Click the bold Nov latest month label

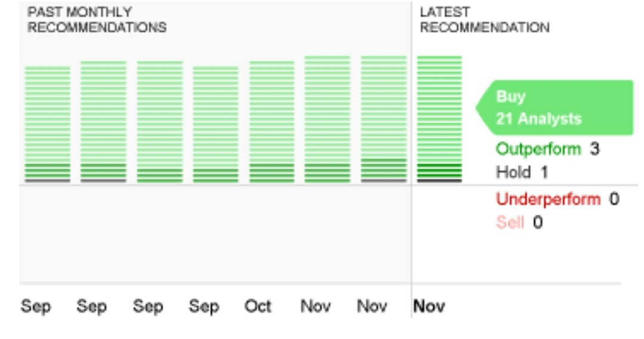429,306
